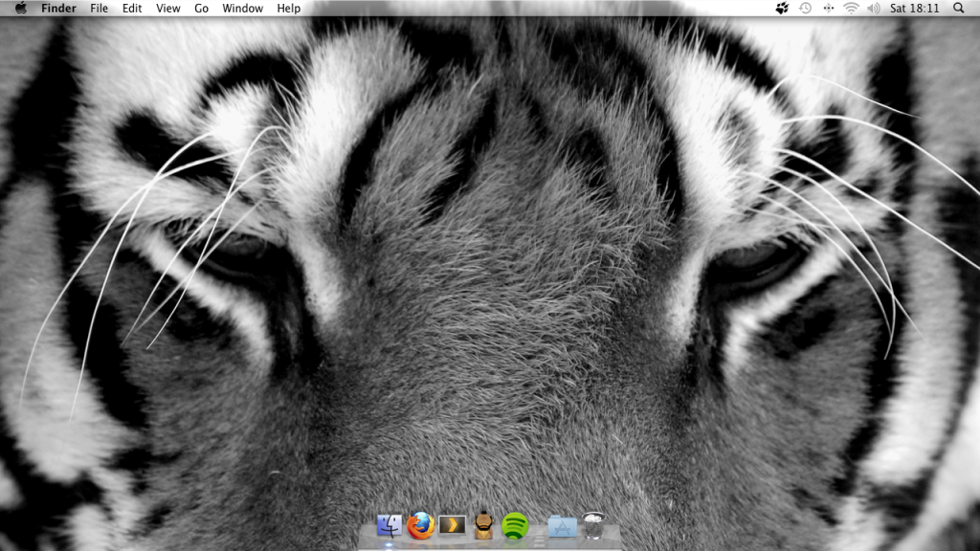Open the Trash in the Dock

[594, 524]
